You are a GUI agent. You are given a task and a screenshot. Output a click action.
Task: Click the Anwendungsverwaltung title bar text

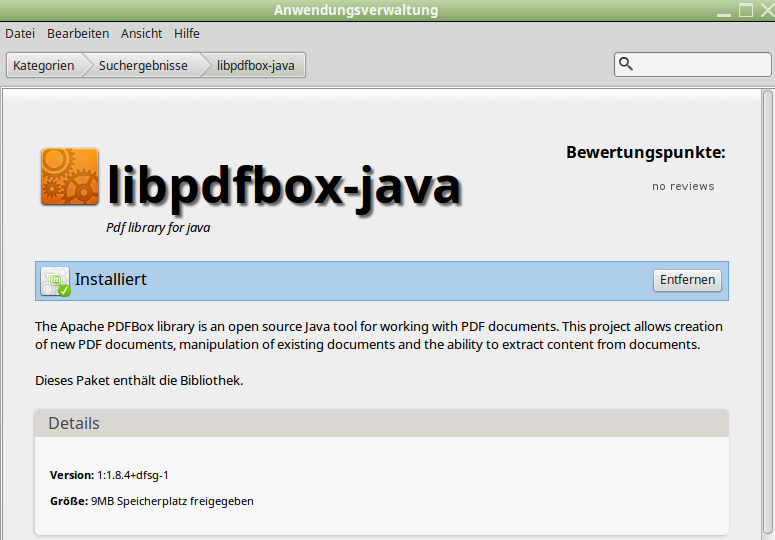(356, 10)
